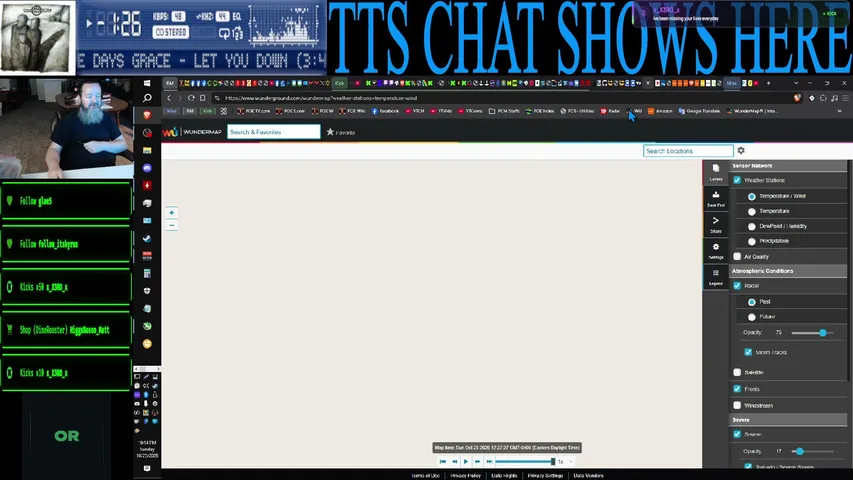
Task: Skip to the last frame of the map animation
Action: (489, 461)
